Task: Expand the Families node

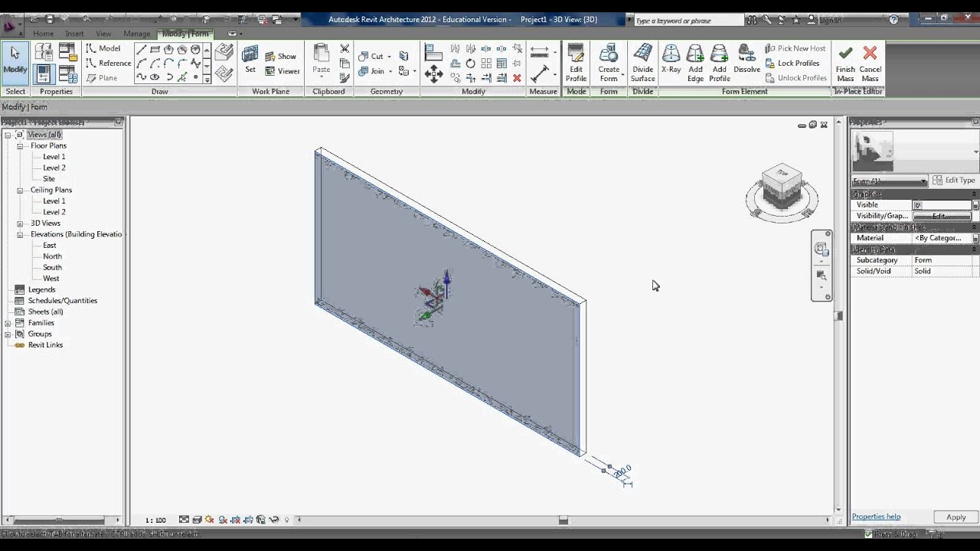Action: pos(8,323)
